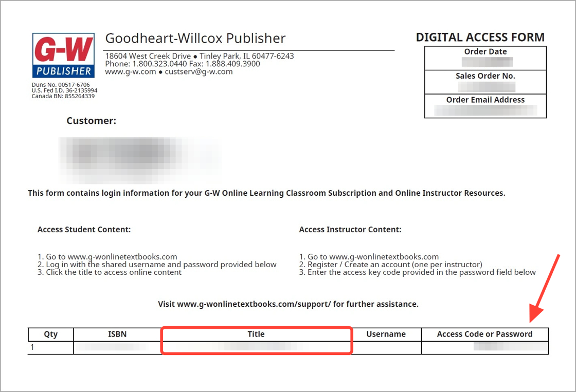Viewport: 576px width, 392px height.
Task: Click the Canada BN: 855264339 text
Action: pos(63,96)
